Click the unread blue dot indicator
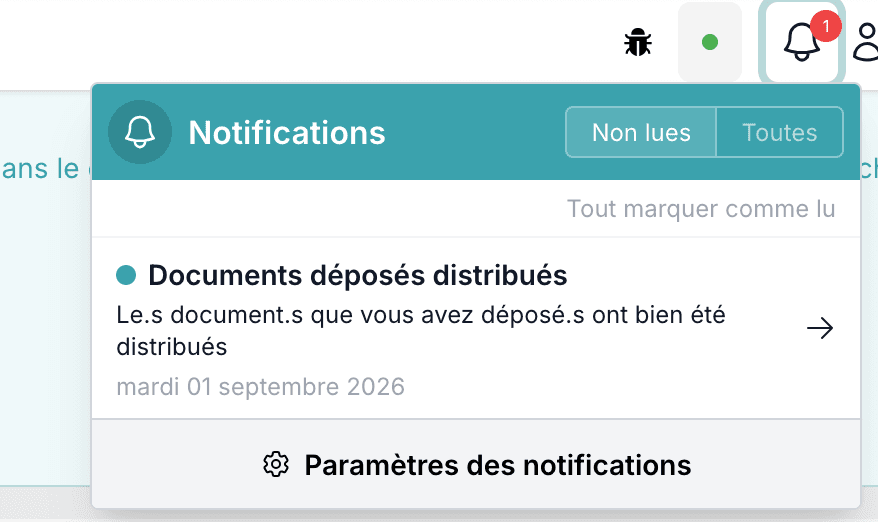Viewport: 878px width, 522px height. [x=126, y=275]
